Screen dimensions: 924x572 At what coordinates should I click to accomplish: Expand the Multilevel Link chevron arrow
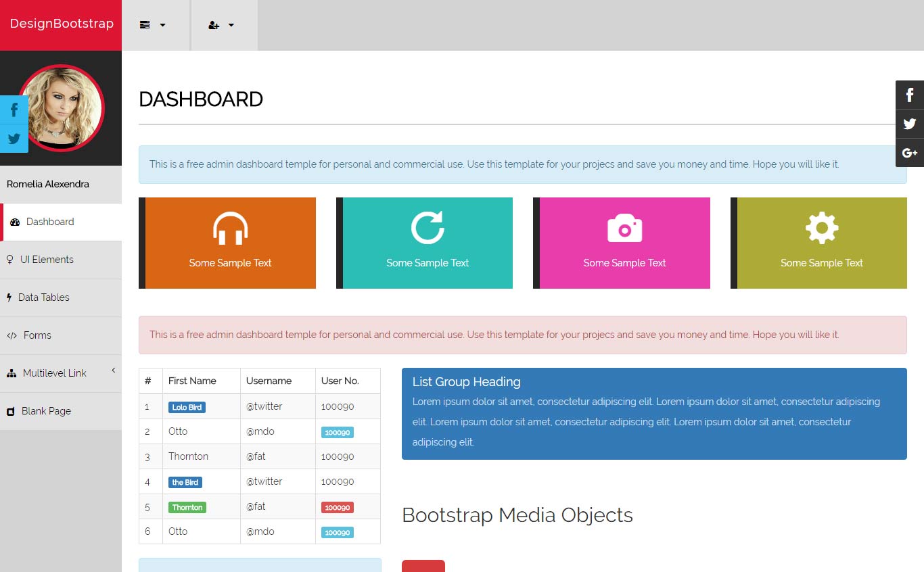coord(114,370)
